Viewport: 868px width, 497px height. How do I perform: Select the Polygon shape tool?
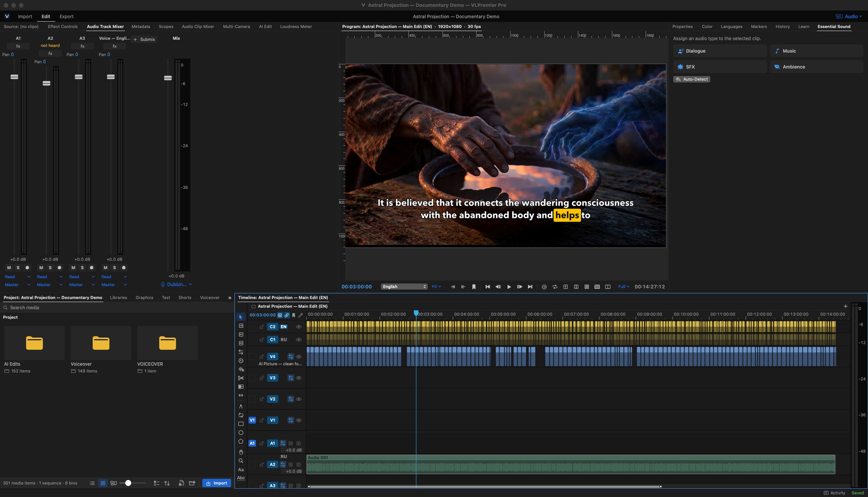coord(241,441)
